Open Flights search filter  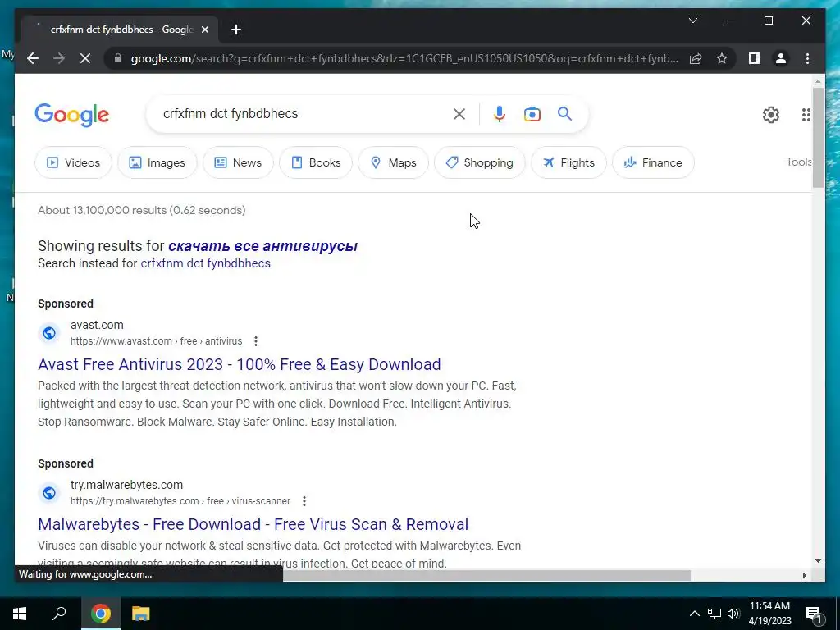568,162
